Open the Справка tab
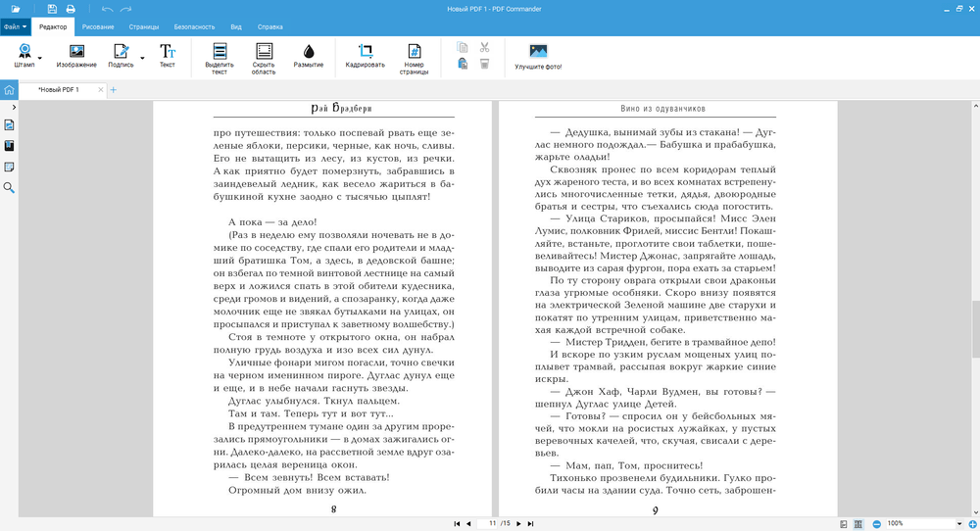980x531 pixels. 270,26
